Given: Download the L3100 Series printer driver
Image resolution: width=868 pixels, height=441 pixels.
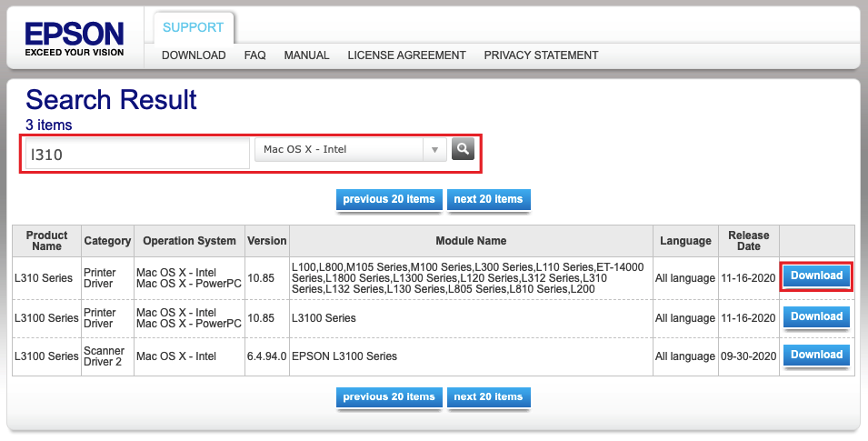Looking at the screenshot, I should coord(816,317).
